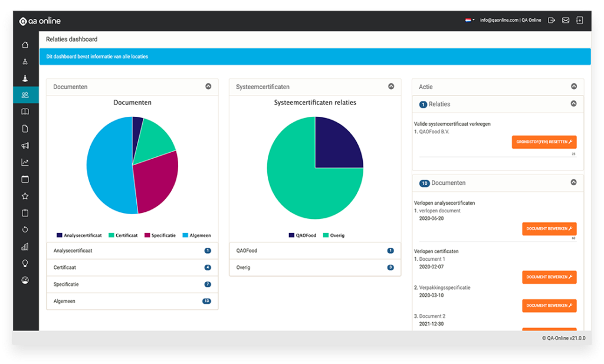Select the document icon in the sidebar

pyautogui.click(x=25, y=128)
